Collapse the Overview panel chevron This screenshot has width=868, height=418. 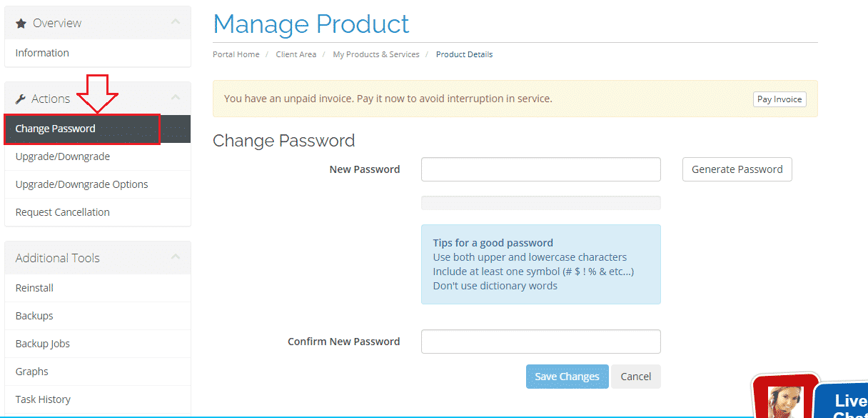tap(176, 23)
